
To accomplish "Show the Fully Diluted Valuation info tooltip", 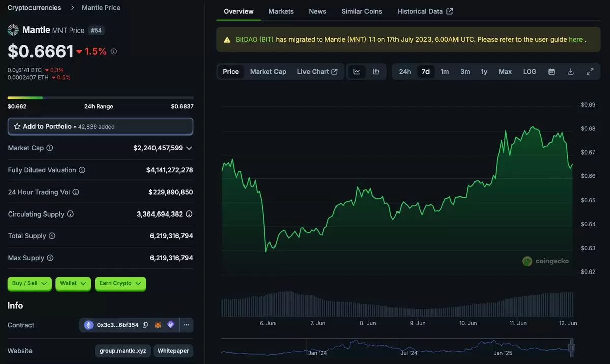I will tap(82, 170).
